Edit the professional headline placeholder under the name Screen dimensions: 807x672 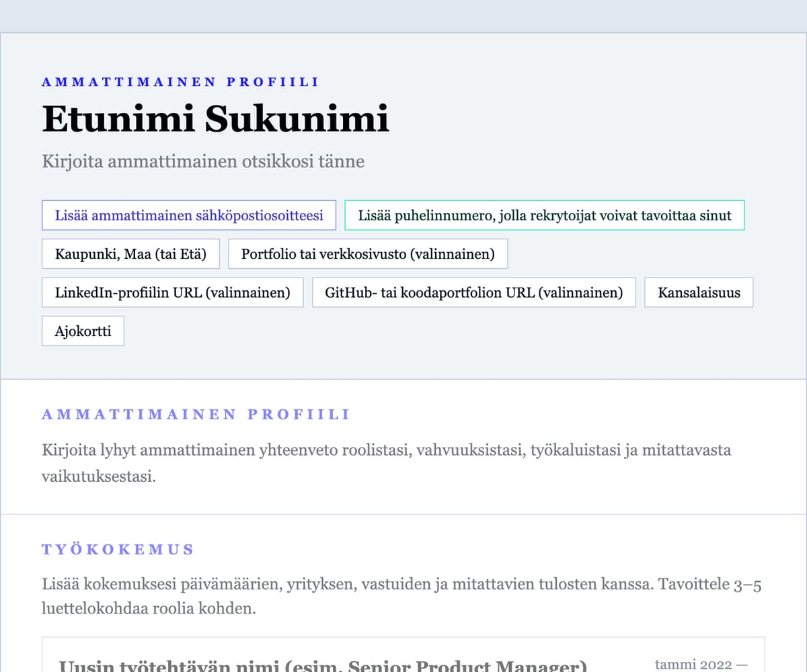point(203,162)
